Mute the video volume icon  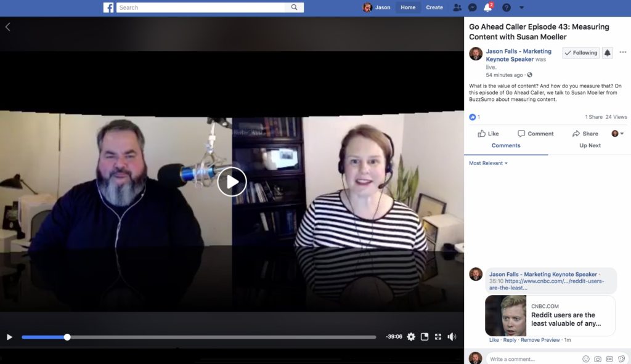tap(452, 337)
